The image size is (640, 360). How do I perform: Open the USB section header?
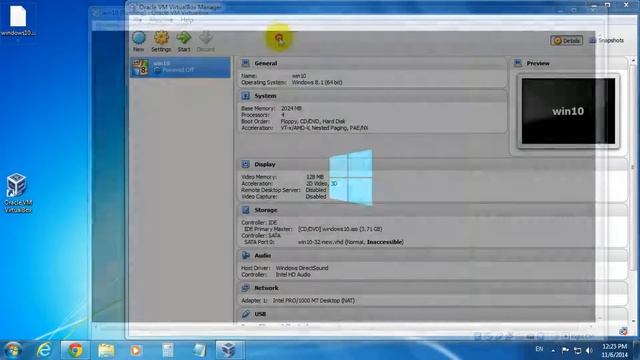point(260,314)
